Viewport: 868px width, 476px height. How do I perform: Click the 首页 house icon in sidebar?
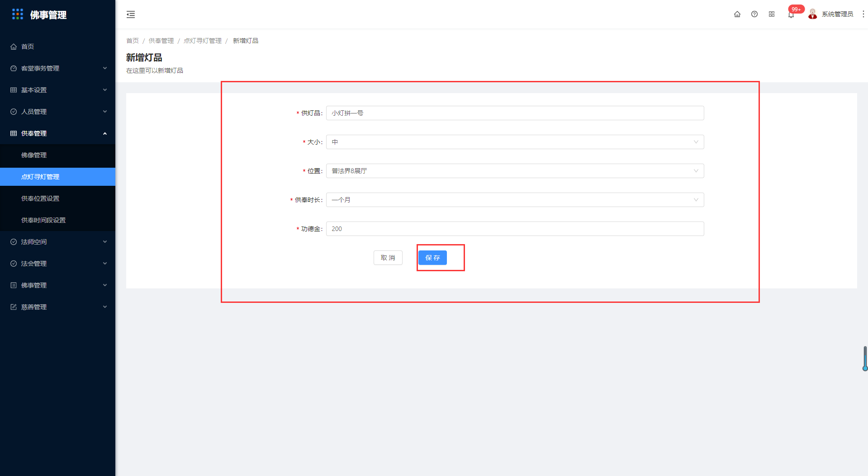(x=14, y=47)
